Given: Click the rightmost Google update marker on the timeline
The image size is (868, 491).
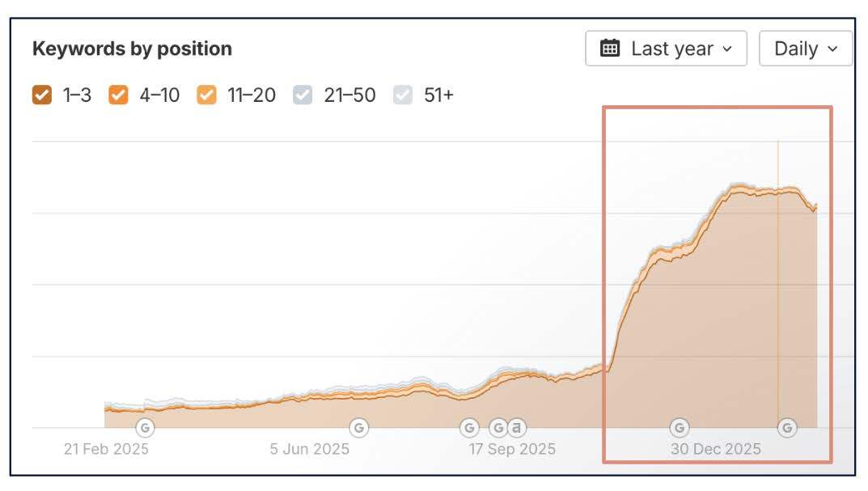Looking at the screenshot, I should coord(787,427).
